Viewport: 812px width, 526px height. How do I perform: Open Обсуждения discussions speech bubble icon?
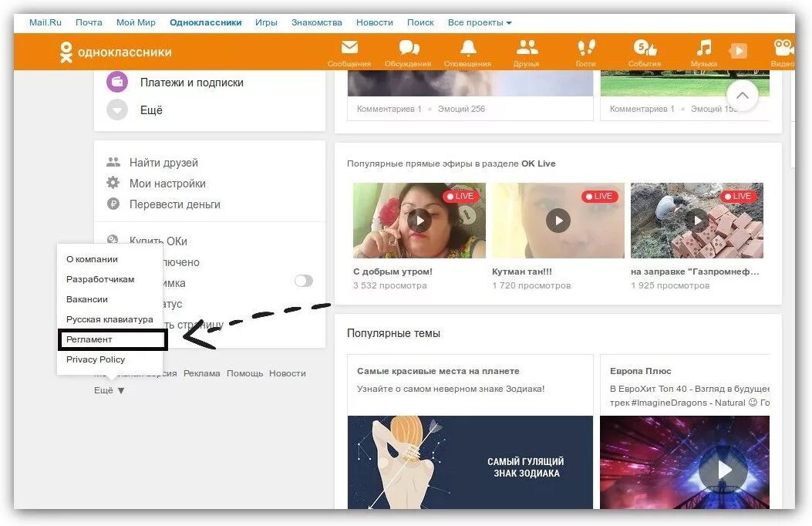tap(409, 48)
